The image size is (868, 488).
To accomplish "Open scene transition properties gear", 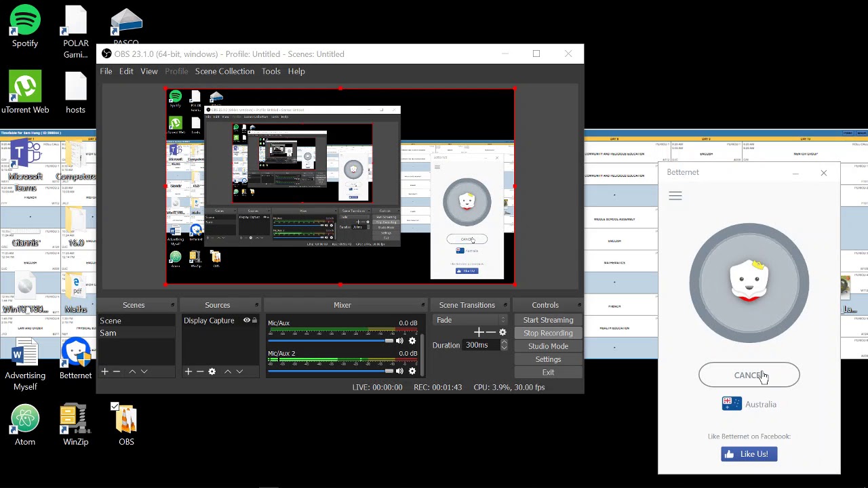I will point(502,333).
